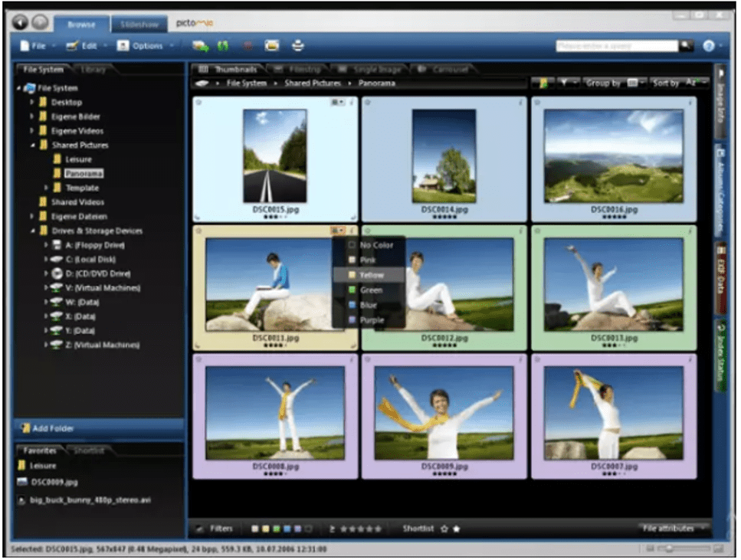Click the Add Folder button
The height and width of the screenshot is (560, 741).
pos(54,428)
